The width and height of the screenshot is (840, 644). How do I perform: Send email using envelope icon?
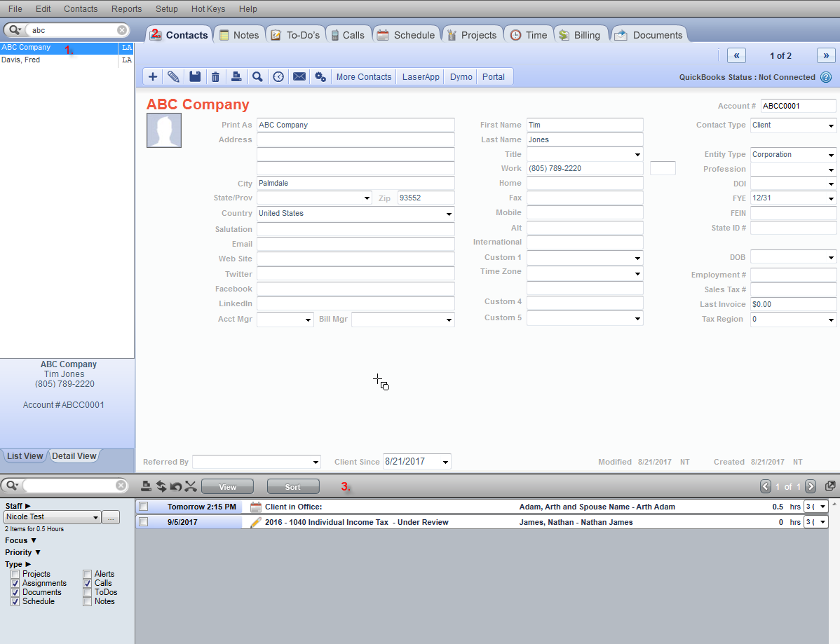pyautogui.click(x=299, y=76)
